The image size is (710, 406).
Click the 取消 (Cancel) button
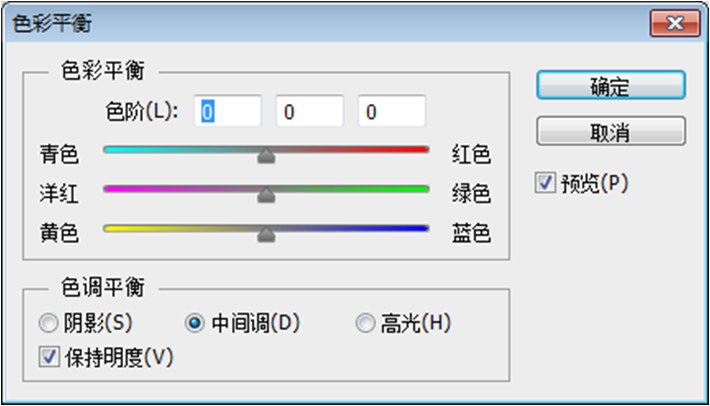(610, 131)
